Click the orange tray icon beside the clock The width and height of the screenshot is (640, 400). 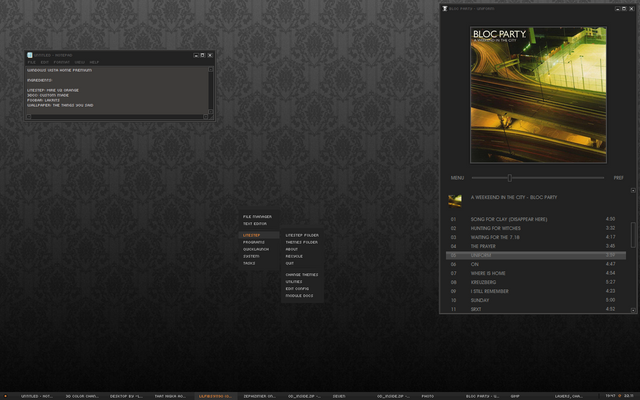[620, 396]
